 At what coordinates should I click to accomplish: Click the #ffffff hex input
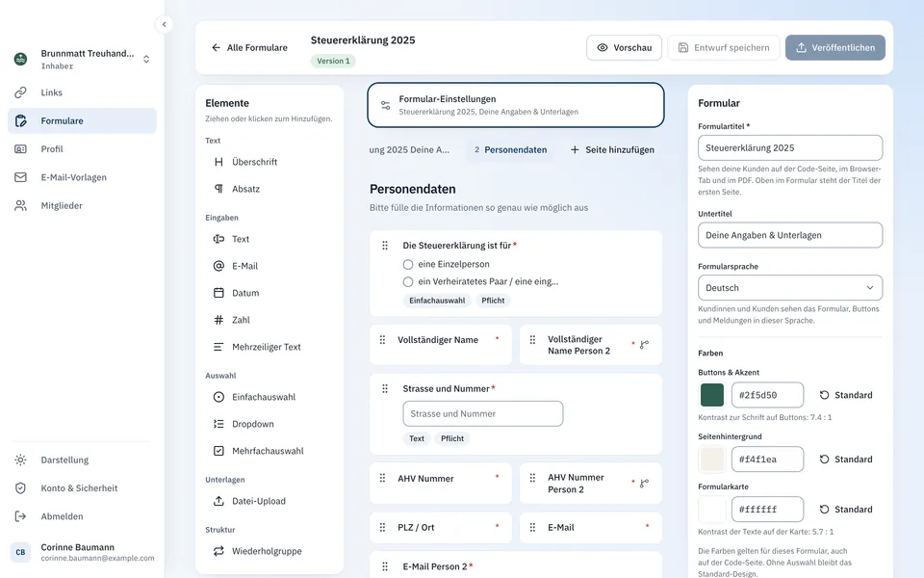tap(767, 510)
